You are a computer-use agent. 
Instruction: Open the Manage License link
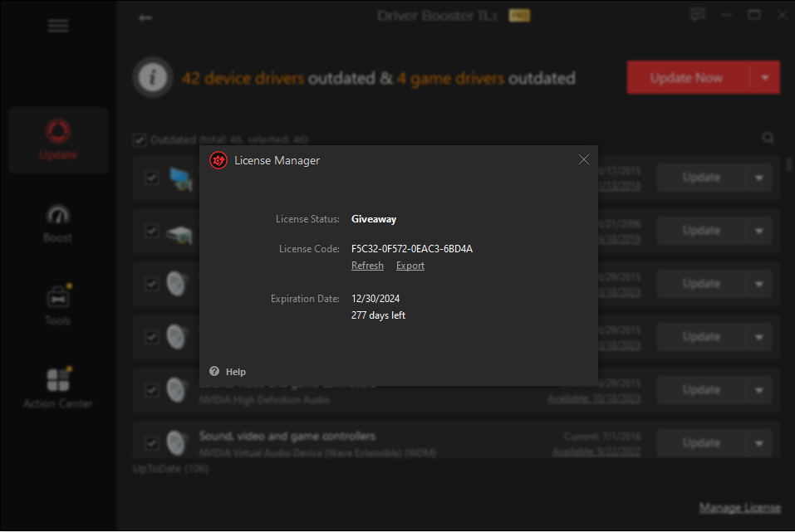click(x=739, y=506)
